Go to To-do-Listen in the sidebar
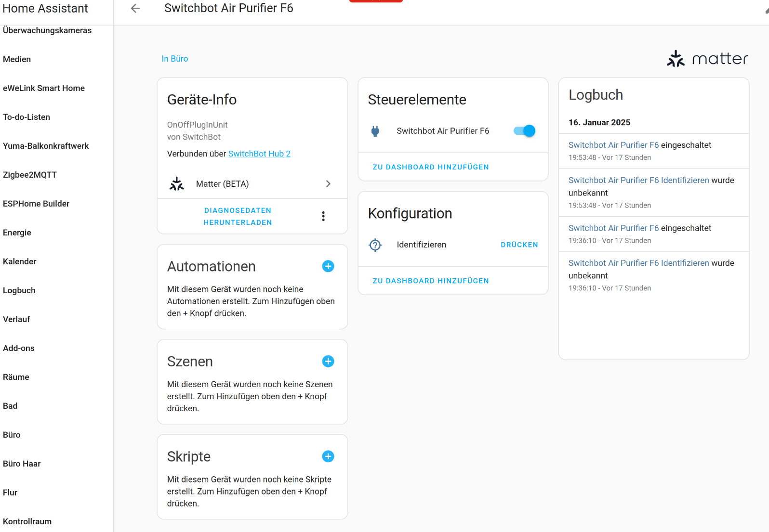Viewport: 769px width, 532px height. click(27, 117)
